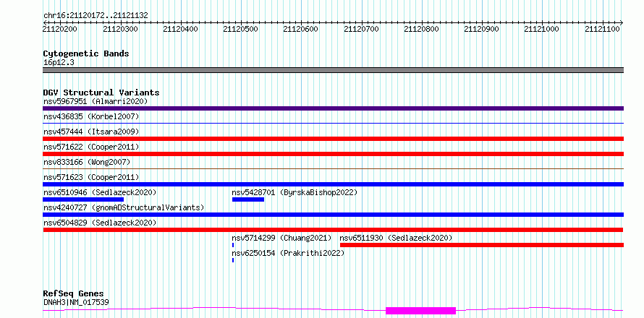The image size is (644, 318).
Task: Click ruler position 21120900
Action: (x=482, y=29)
